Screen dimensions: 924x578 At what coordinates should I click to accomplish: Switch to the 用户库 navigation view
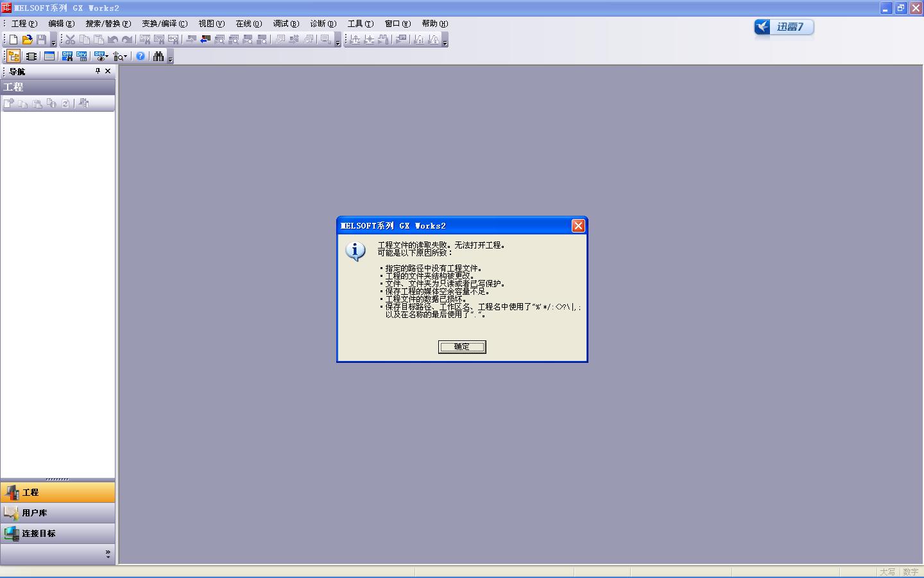tap(35, 513)
